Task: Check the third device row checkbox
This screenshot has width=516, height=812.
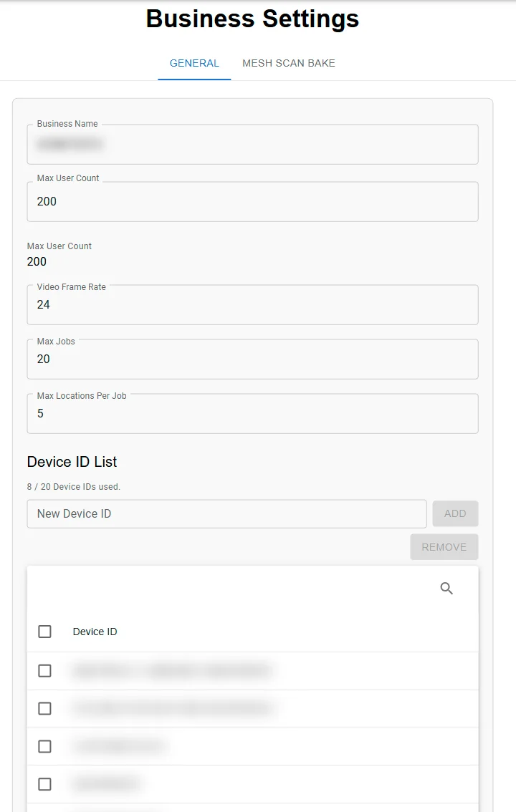Action: pos(45,746)
